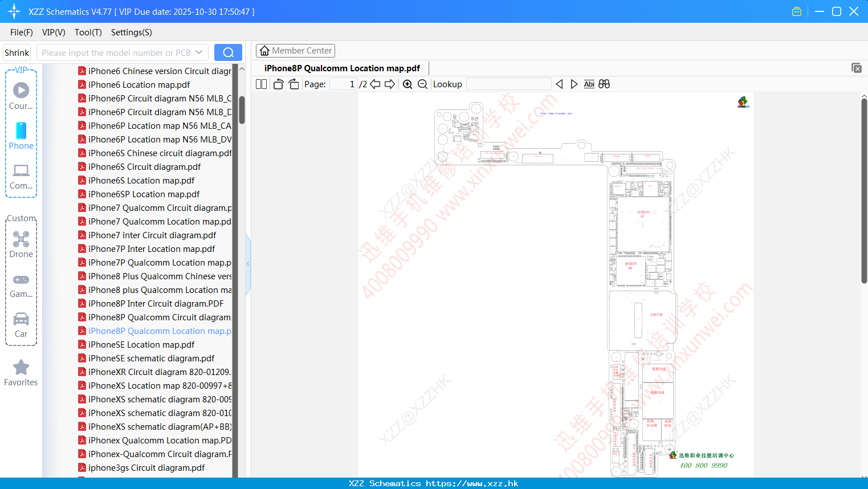Image resolution: width=868 pixels, height=489 pixels.
Task: Expand the model number dropdown arrow
Action: (x=199, y=52)
